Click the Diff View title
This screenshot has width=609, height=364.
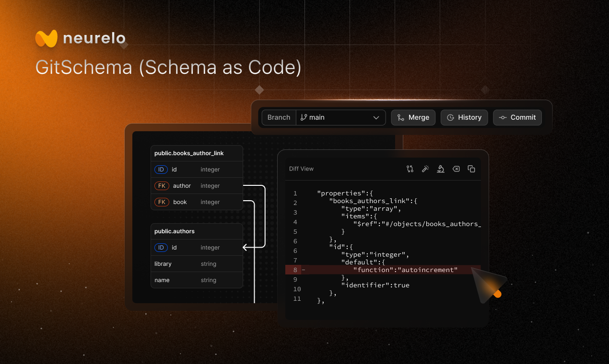[301, 169]
